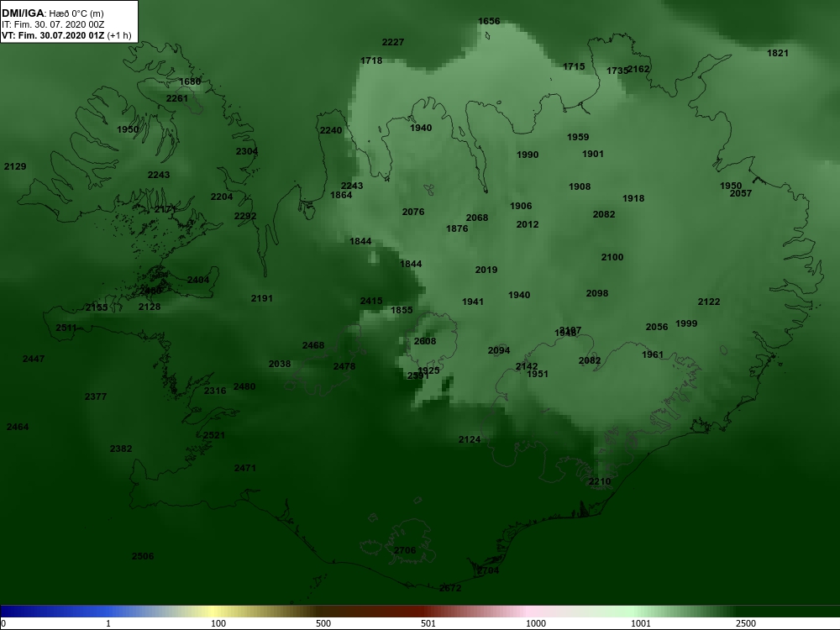The height and width of the screenshot is (630, 840).
Task: Click the 2068 value
Action: (x=477, y=218)
